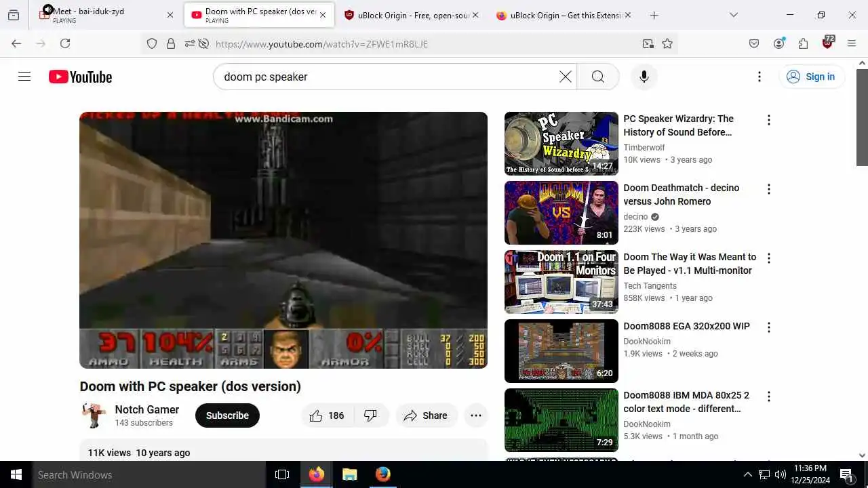Open the taskbar volume control

(x=781, y=474)
